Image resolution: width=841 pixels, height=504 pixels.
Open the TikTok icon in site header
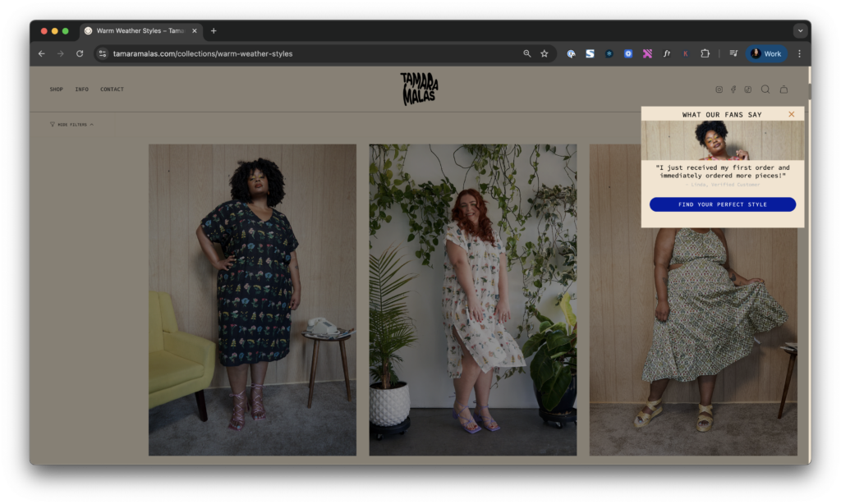tap(748, 89)
